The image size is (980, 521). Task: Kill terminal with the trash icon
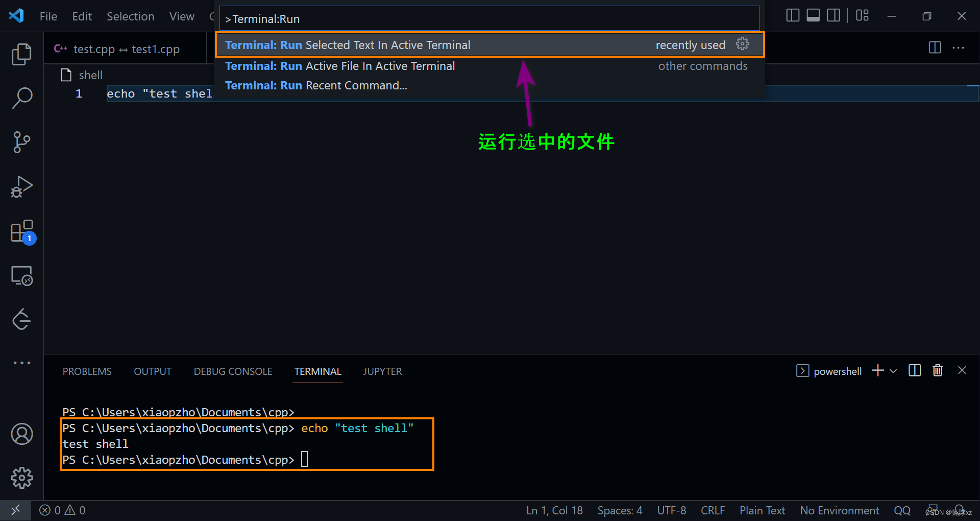pyautogui.click(x=938, y=371)
